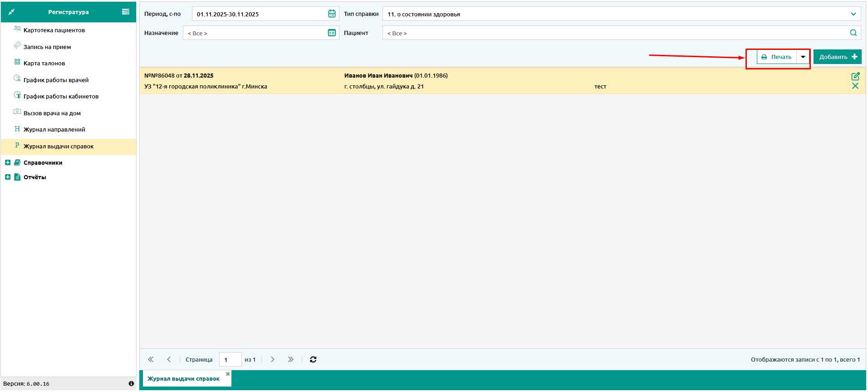
Task: Unpin the Регистратура panel using pin icon
Action: click(11, 12)
